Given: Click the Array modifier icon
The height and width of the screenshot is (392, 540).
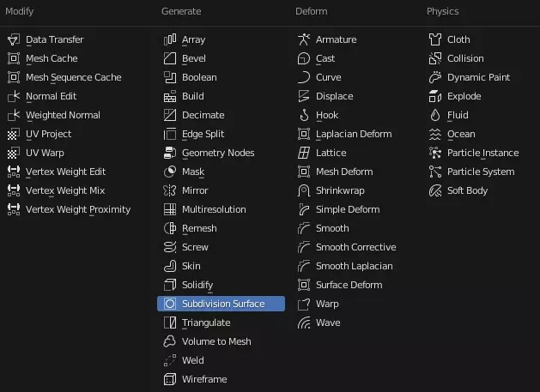Looking at the screenshot, I should click(x=170, y=39).
